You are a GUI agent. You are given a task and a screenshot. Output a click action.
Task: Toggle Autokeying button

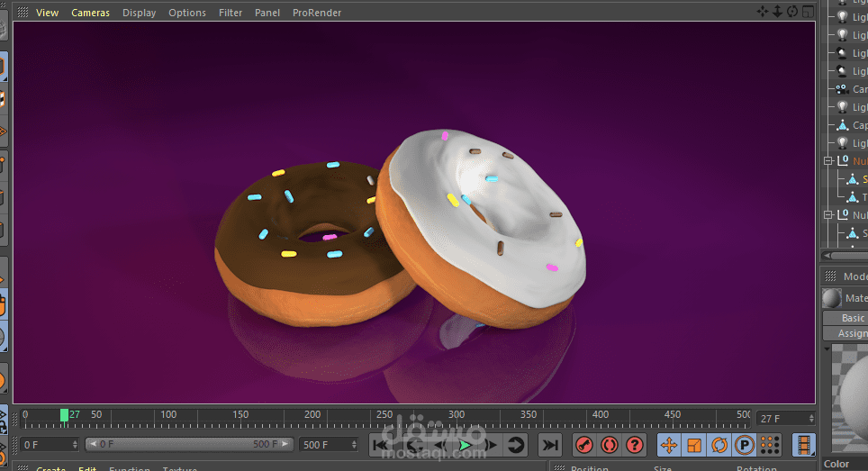coord(610,445)
